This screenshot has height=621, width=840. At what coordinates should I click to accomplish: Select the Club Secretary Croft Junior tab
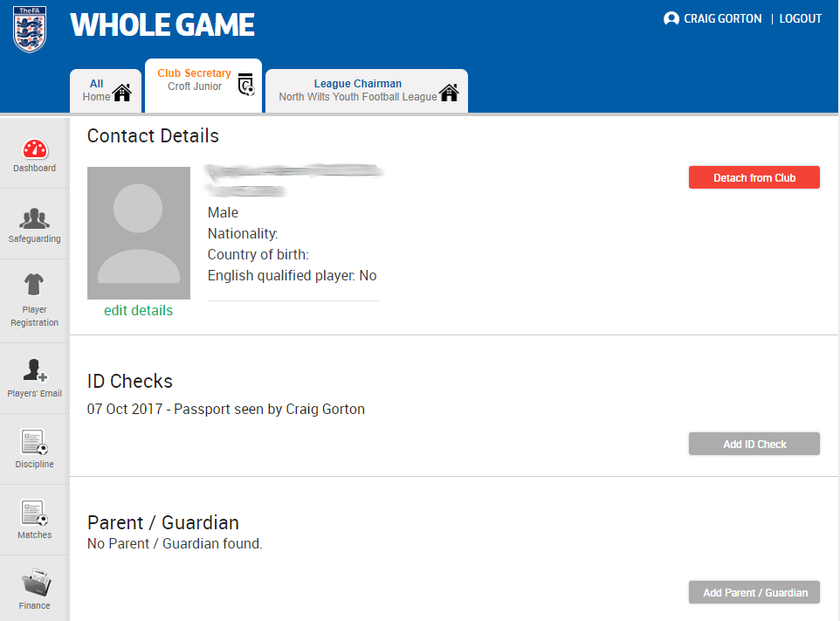(x=203, y=86)
